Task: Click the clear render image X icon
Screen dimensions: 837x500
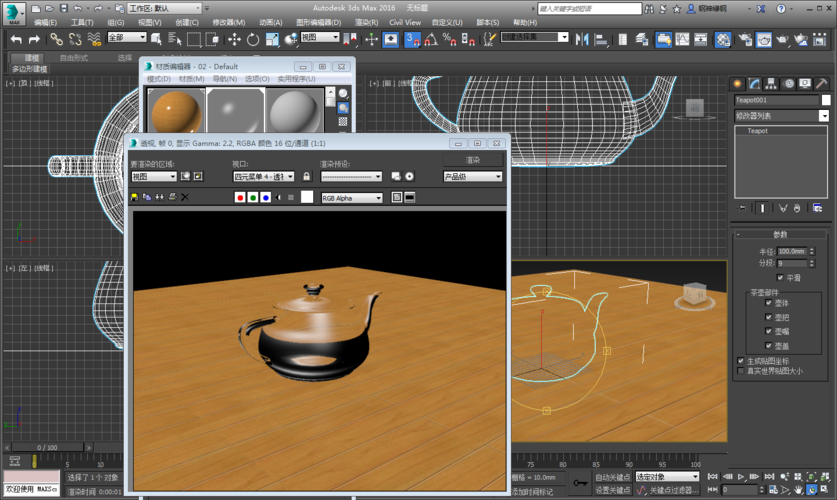Action: [185, 198]
